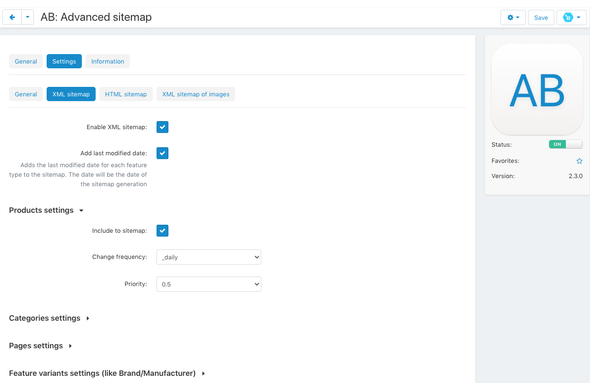The image size is (590, 391).
Task: Toggle the add-on Status ON switch
Action: (566, 144)
